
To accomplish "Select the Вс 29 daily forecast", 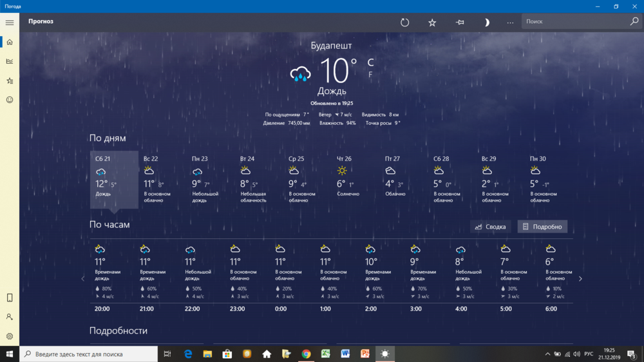I will click(500, 180).
